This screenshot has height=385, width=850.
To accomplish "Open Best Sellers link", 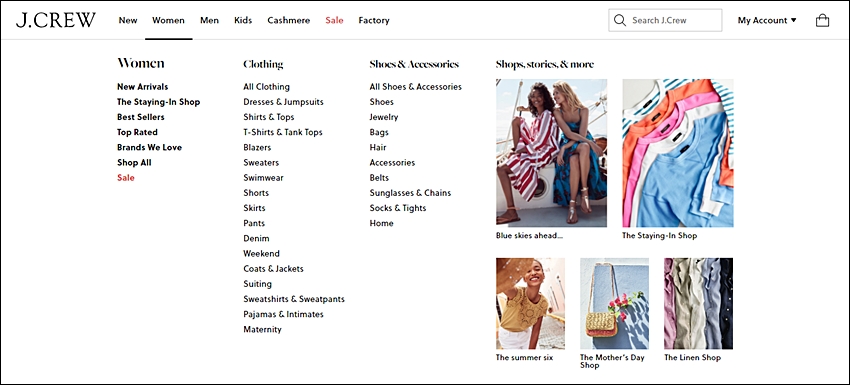I will [x=140, y=117].
